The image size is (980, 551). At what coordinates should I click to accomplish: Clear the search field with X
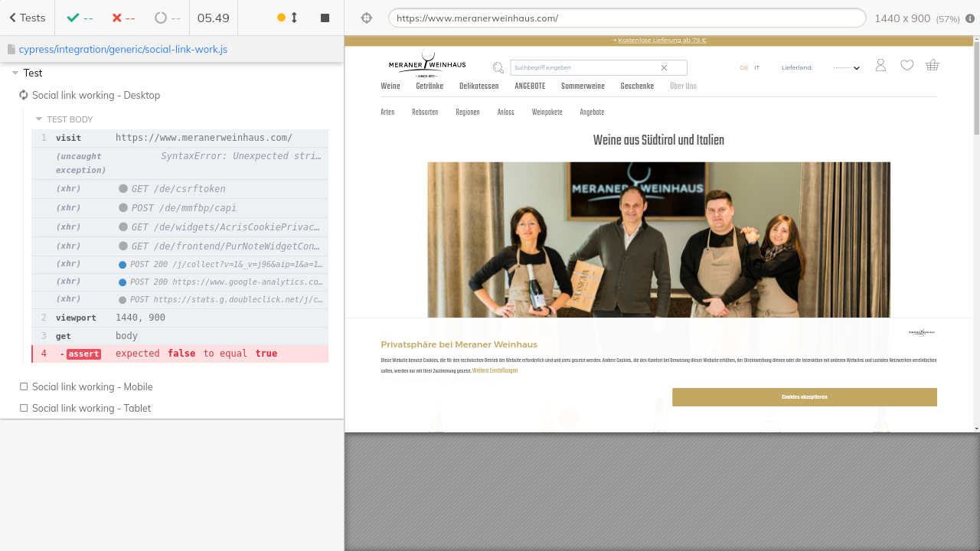click(664, 67)
